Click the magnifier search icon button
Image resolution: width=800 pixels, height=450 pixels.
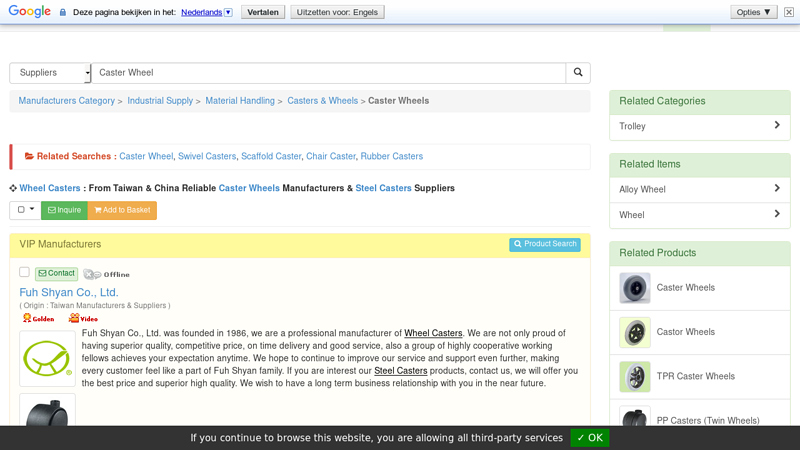coord(578,72)
